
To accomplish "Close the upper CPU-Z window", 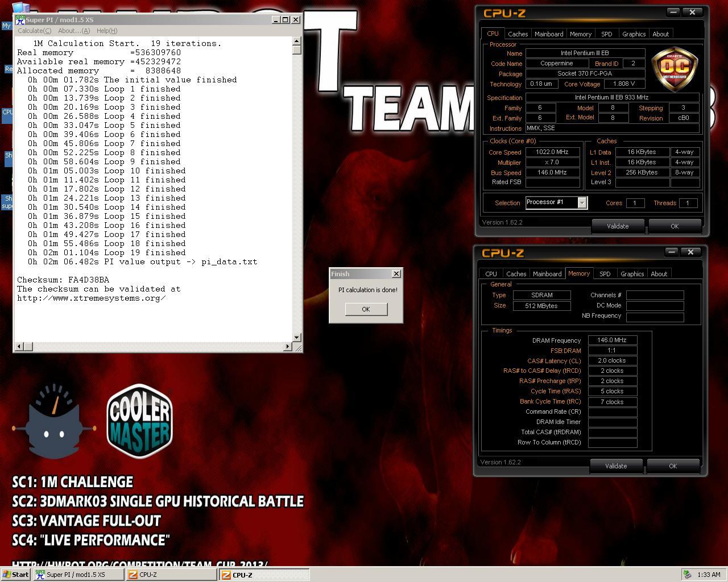I will coord(692,12).
